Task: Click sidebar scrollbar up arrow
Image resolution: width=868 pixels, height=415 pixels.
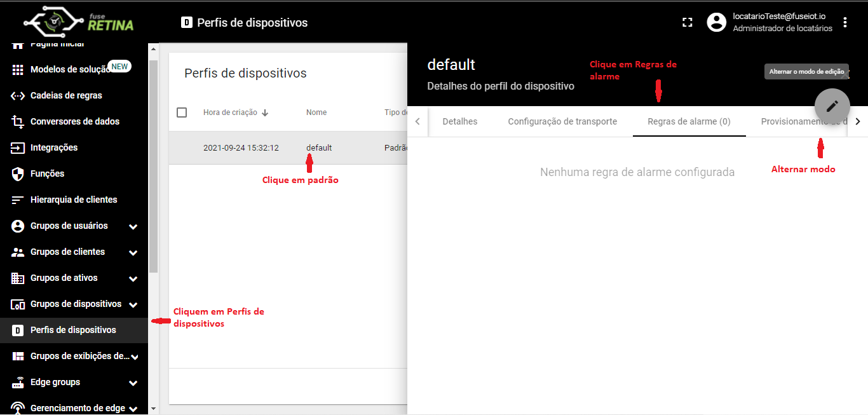Action: tap(153, 48)
